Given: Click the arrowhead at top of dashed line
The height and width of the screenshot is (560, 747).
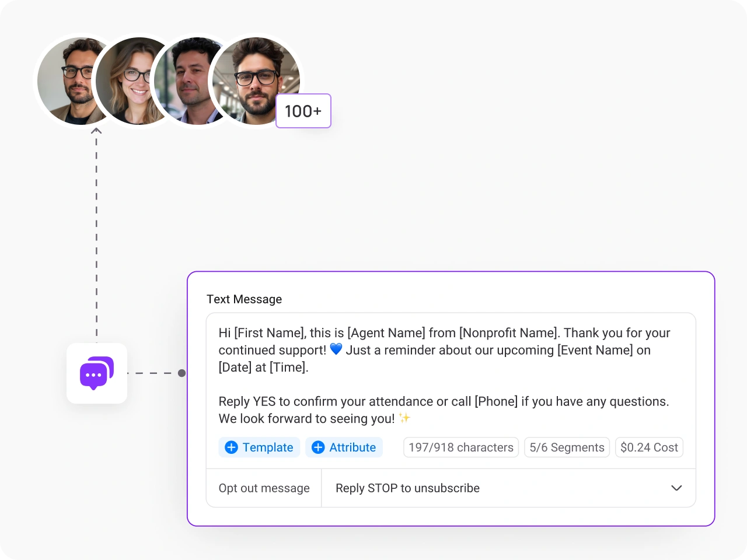Looking at the screenshot, I should [x=96, y=131].
